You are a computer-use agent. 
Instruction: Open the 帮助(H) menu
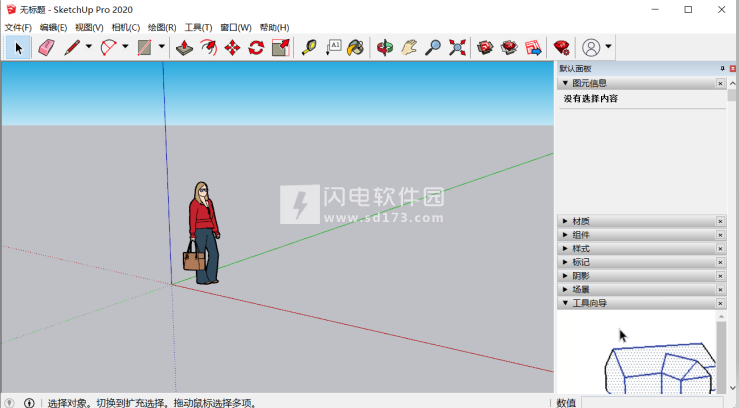click(x=274, y=27)
